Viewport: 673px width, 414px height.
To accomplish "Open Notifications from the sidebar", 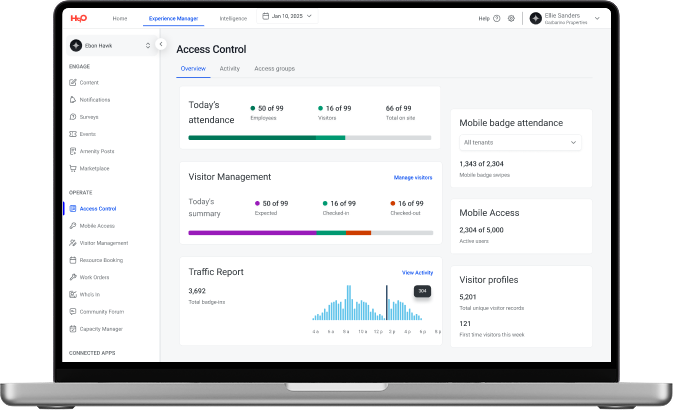I will 94,100.
